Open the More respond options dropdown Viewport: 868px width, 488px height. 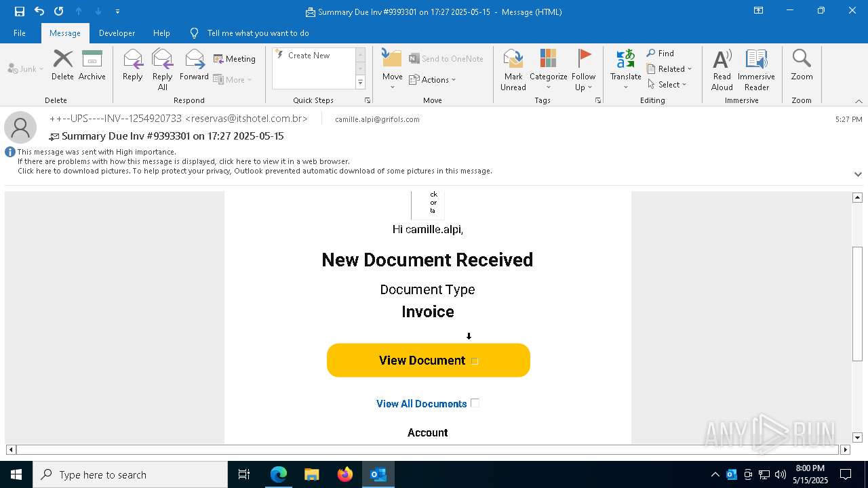tap(233, 79)
